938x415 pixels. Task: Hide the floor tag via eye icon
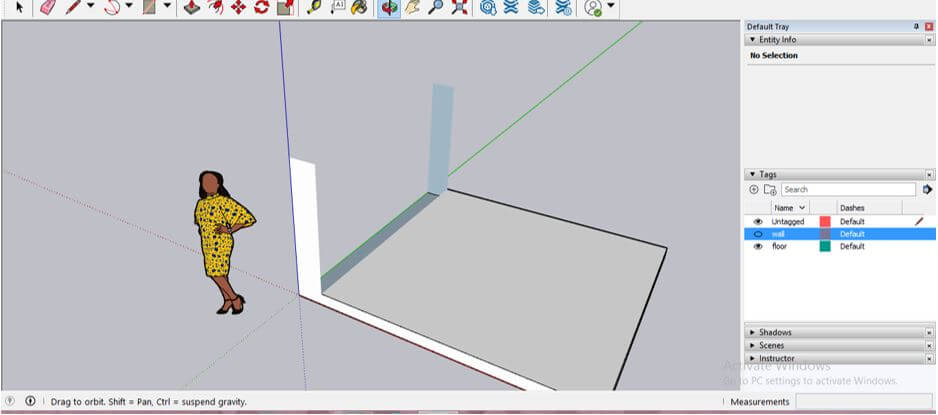pos(758,246)
